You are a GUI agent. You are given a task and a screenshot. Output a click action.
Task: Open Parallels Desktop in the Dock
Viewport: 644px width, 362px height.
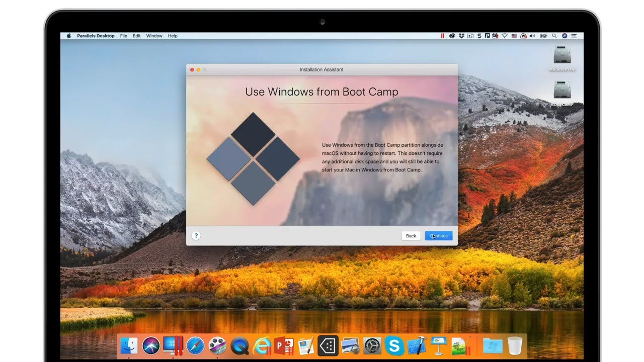(x=173, y=345)
